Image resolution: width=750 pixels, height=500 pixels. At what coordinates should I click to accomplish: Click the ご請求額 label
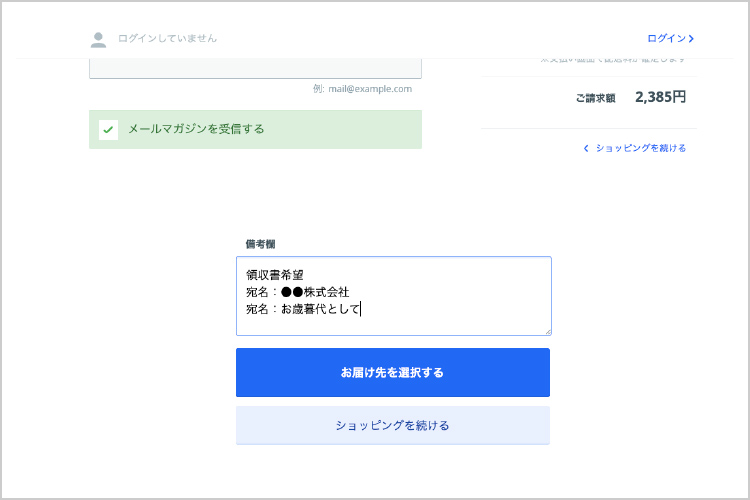595,98
